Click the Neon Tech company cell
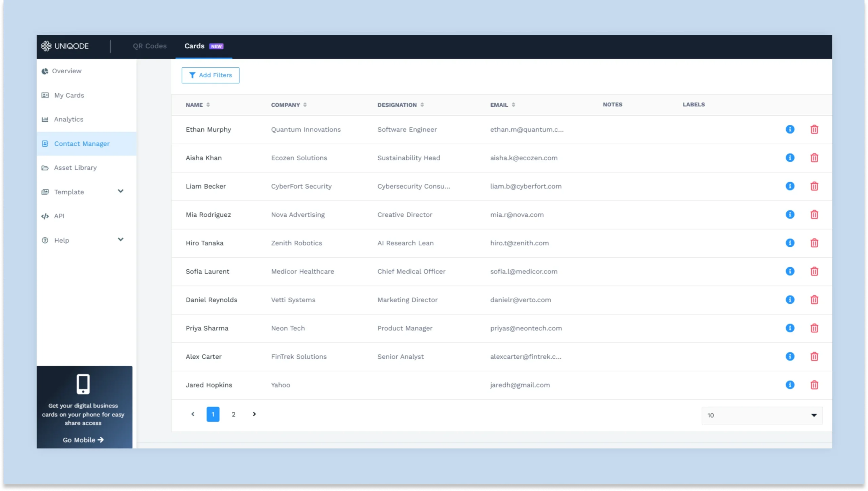The width and height of the screenshot is (868, 491). pos(288,328)
